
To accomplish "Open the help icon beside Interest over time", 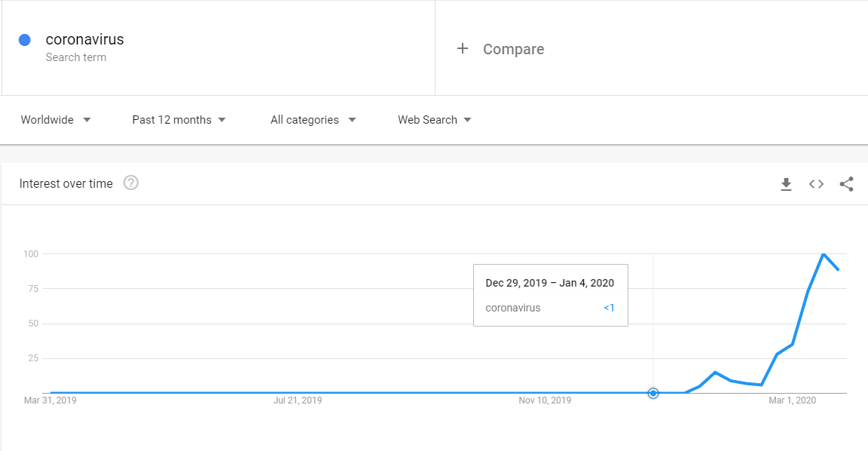I will [x=131, y=183].
